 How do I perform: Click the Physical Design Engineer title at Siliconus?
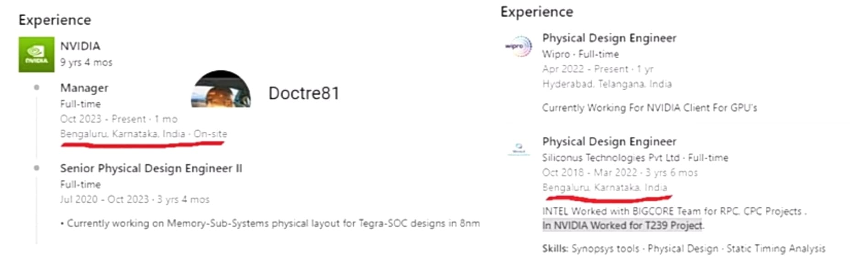tap(609, 141)
